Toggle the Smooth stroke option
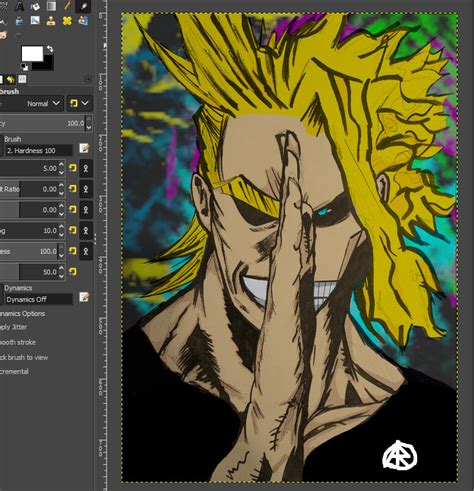The width and height of the screenshot is (474, 491). click(18, 342)
